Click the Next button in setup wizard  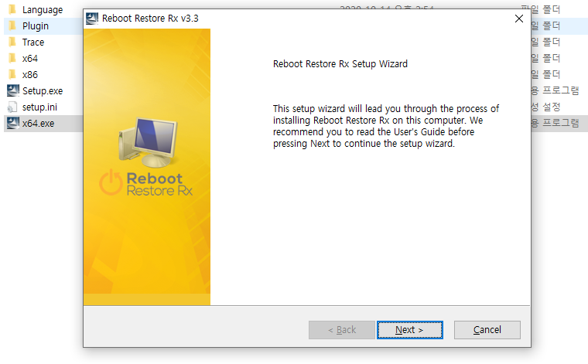pos(409,330)
